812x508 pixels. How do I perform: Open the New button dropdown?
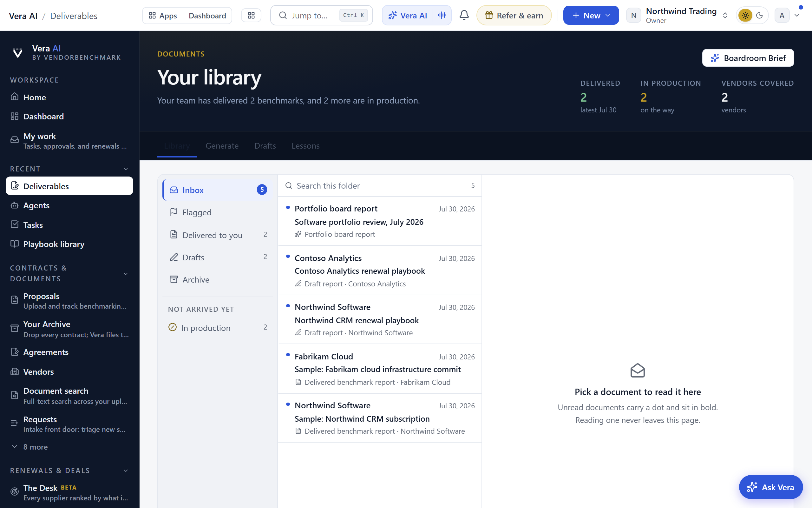591,16
